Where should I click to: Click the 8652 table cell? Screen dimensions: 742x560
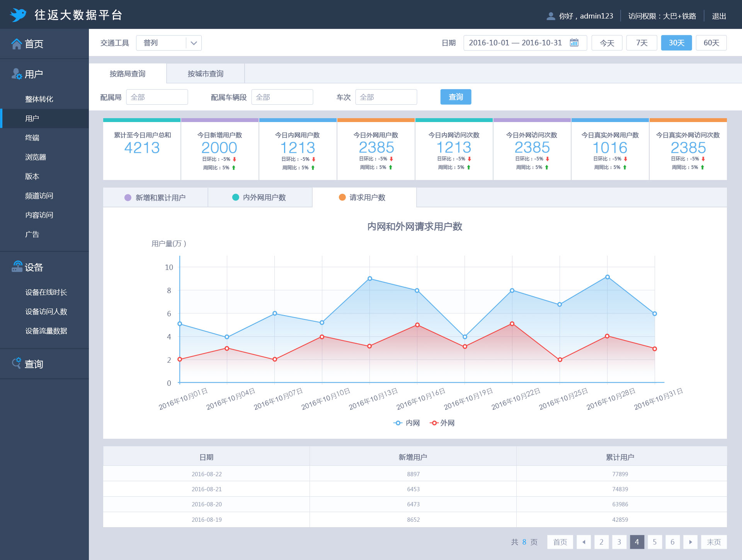(413, 519)
